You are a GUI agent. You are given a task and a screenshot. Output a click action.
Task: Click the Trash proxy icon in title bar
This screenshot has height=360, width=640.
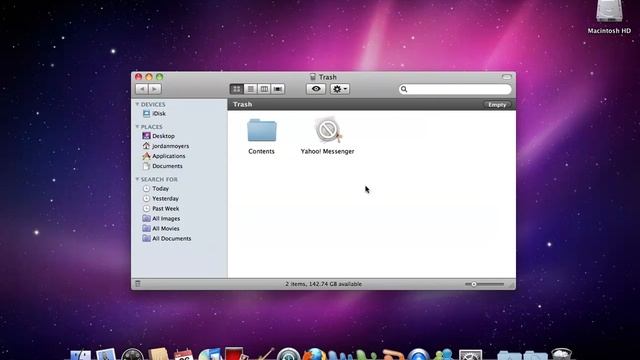pos(313,77)
